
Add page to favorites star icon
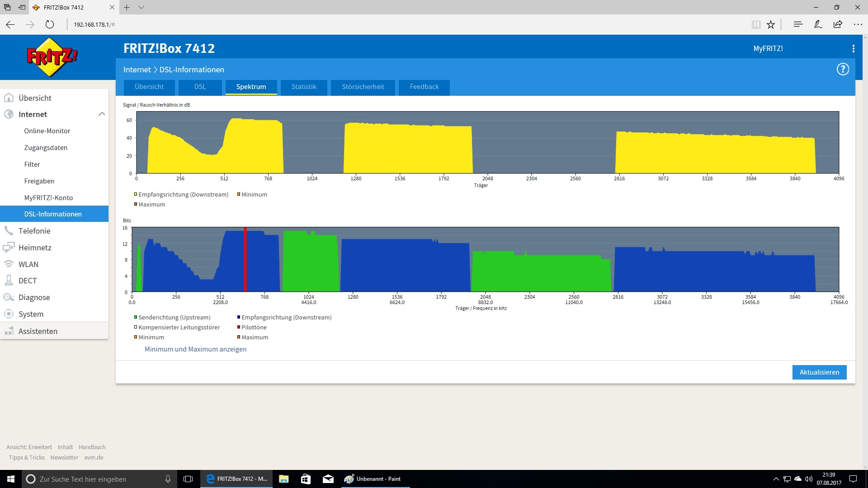point(771,24)
